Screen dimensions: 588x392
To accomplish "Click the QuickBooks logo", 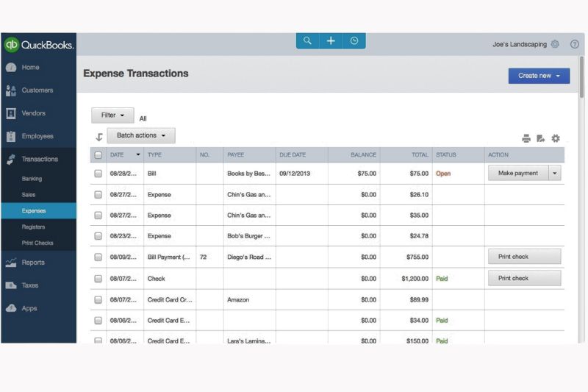I will [x=39, y=45].
